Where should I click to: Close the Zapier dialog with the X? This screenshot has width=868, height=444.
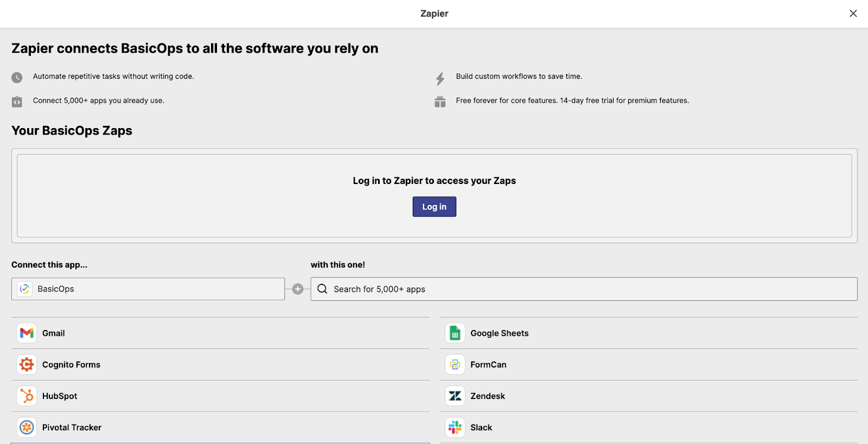pyautogui.click(x=853, y=14)
